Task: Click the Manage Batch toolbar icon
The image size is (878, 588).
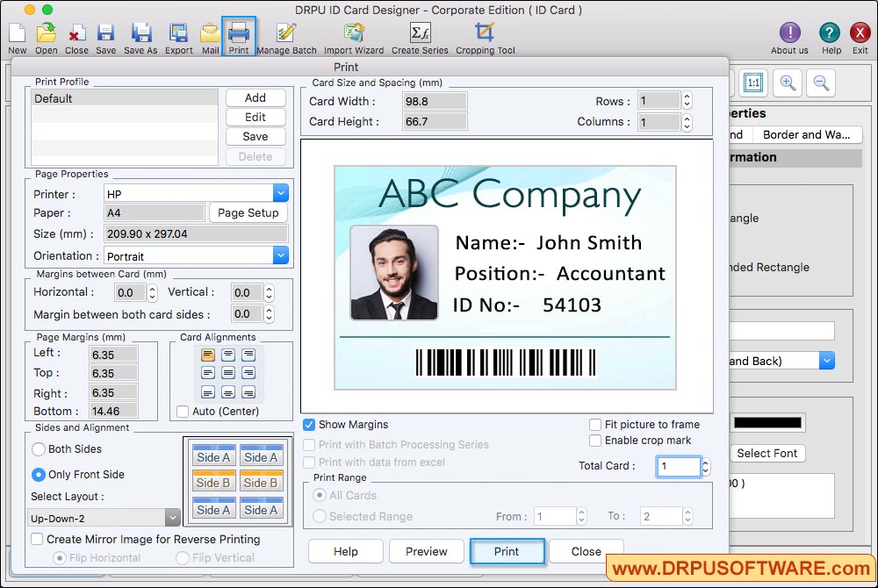Action: (x=286, y=33)
